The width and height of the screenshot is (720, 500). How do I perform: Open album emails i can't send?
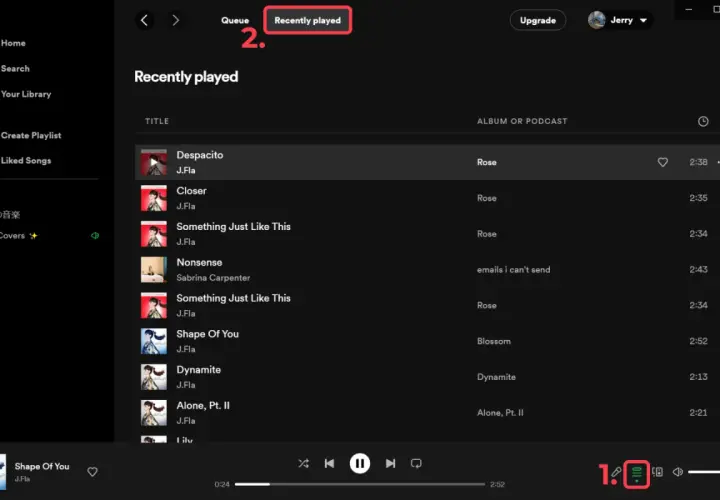[x=513, y=270]
